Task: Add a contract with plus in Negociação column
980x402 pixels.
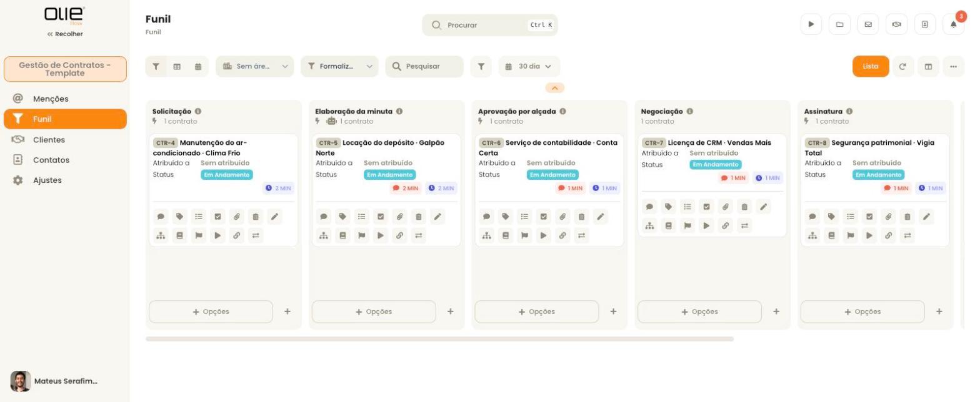Action: coord(776,311)
